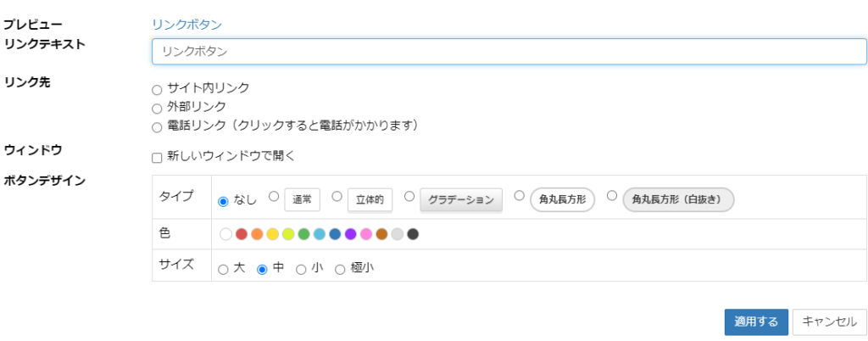
Task: Click the リンクボタン preview link
Action: [186, 25]
